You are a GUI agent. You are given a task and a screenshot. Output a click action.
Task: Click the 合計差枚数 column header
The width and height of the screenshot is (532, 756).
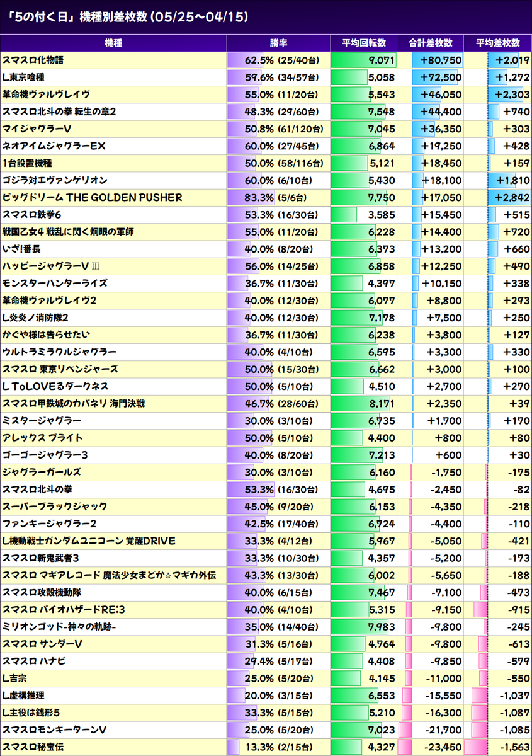(x=431, y=43)
